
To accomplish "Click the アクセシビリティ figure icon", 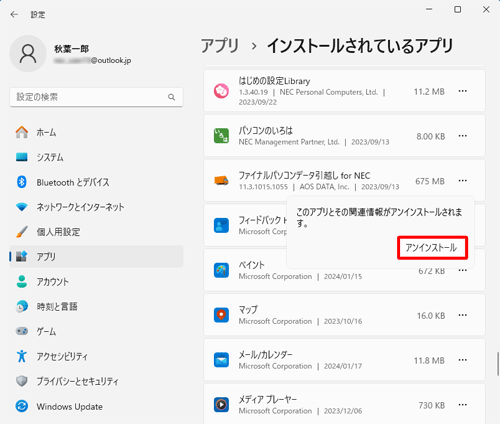I will pyautogui.click(x=22, y=356).
